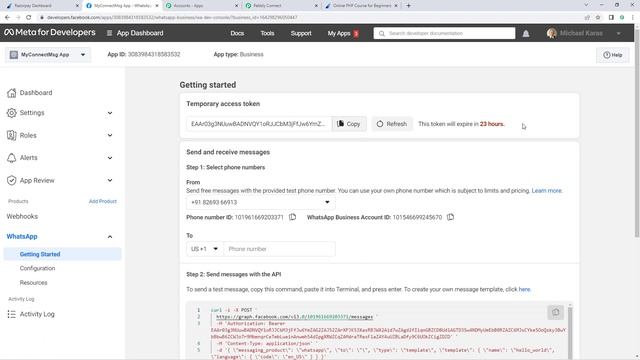Open Resources under WhatsApp

(x=33, y=282)
